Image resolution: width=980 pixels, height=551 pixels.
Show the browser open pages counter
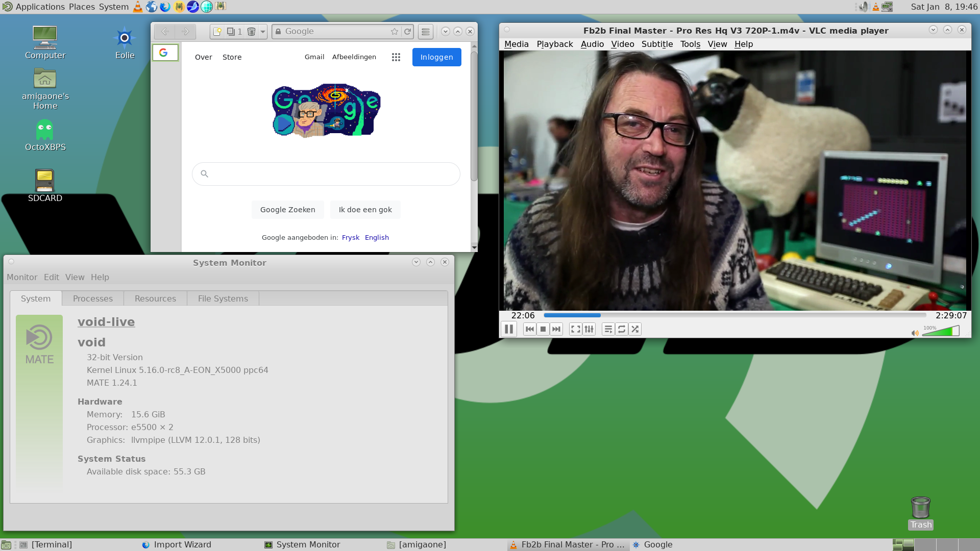[x=235, y=32]
